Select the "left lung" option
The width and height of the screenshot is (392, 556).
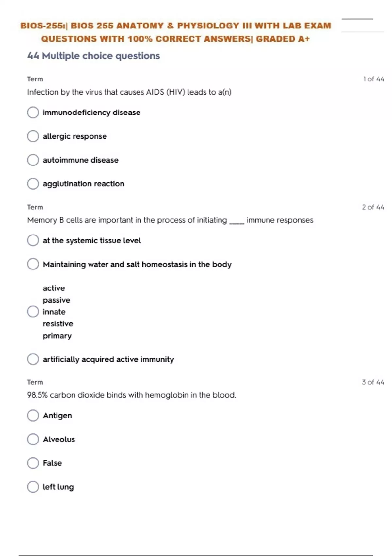[33, 487]
